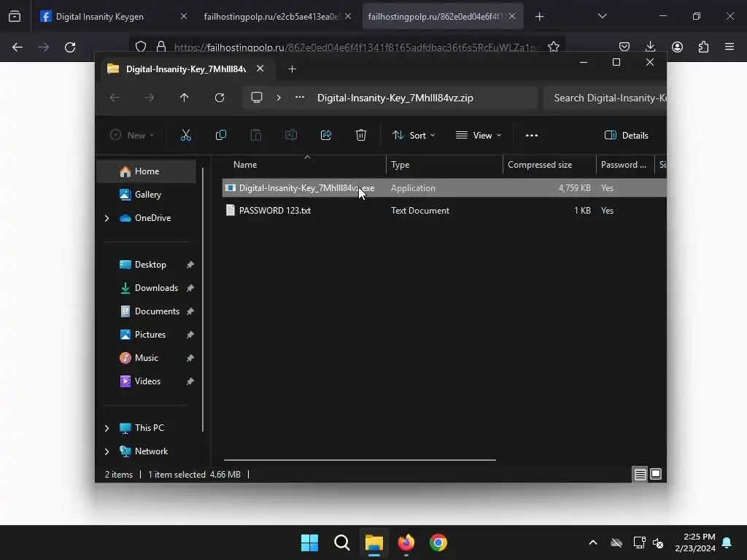This screenshot has width=747, height=560.
Task: Go forward in File Explorer history
Action: (x=150, y=98)
